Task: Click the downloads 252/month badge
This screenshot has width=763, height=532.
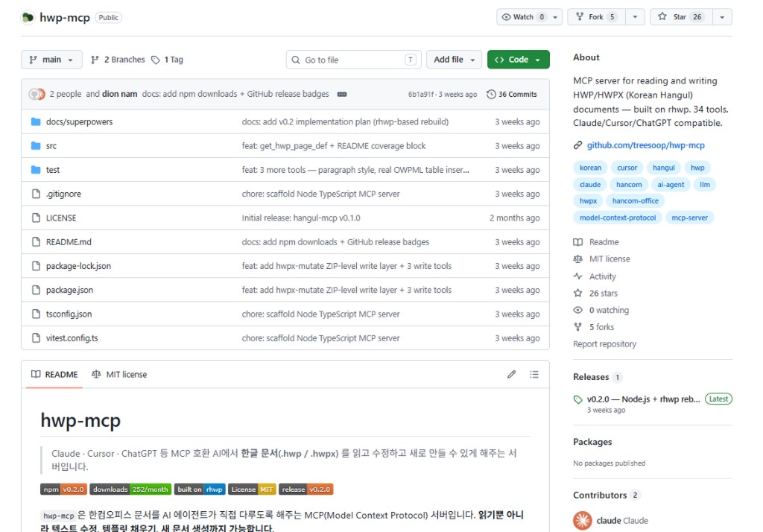Action: click(x=130, y=490)
